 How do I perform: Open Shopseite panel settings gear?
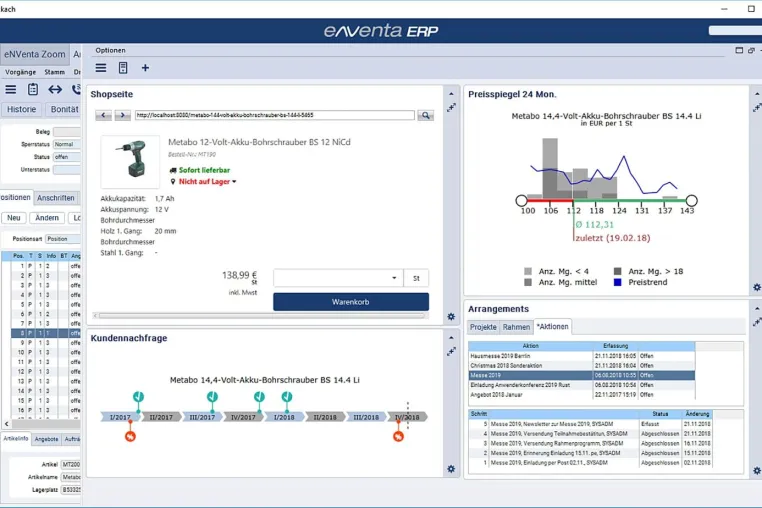[x=451, y=316]
